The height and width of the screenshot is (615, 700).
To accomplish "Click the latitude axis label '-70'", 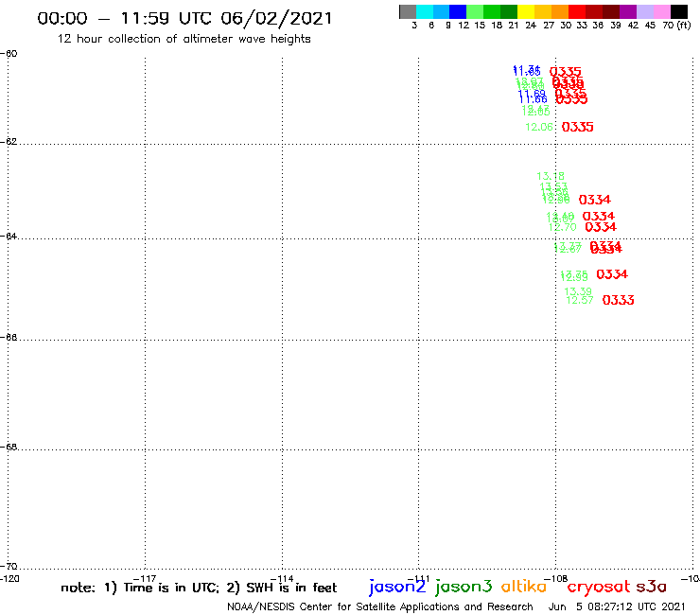I will point(9,567).
